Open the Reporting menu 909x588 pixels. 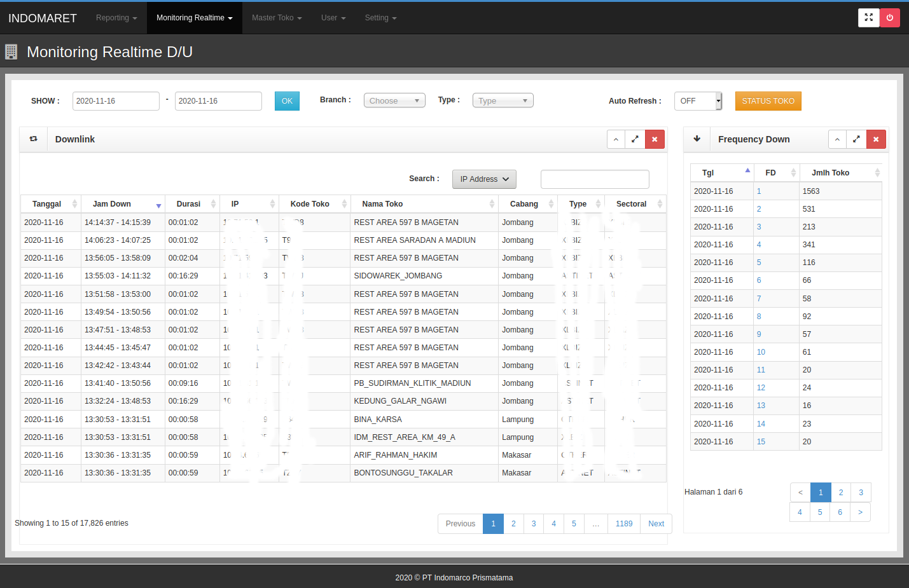pos(116,18)
